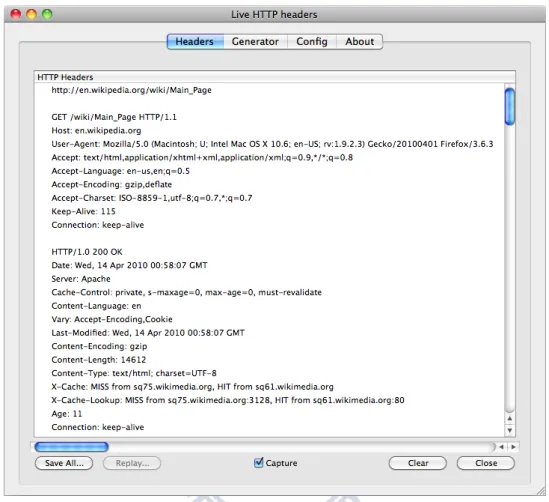Open the About tab
The image size is (549, 502).
coord(360,42)
